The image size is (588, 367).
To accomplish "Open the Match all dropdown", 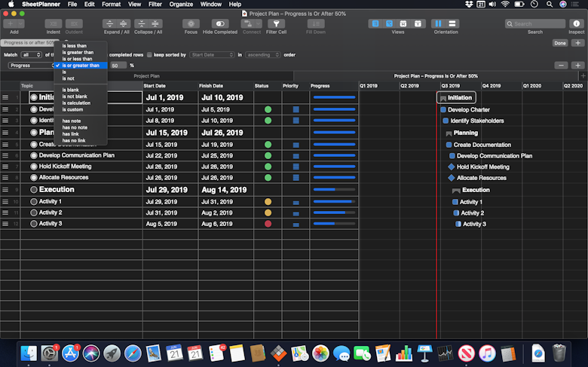I will click(31, 55).
